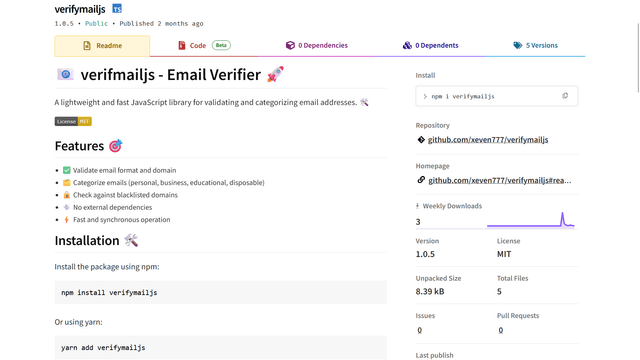Click the Code tab file icon

point(182,45)
